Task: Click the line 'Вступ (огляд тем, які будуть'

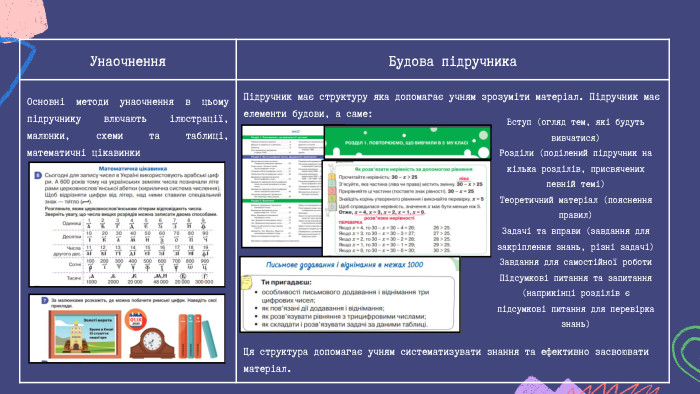Action: (x=575, y=122)
